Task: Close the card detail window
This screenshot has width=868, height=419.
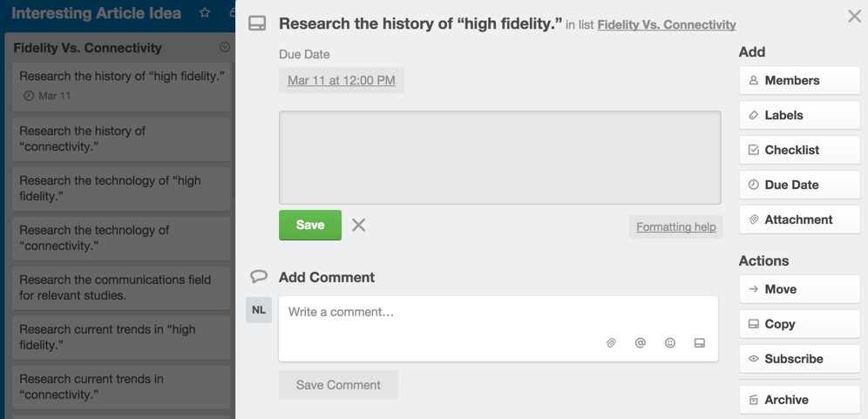Action: pos(854,16)
